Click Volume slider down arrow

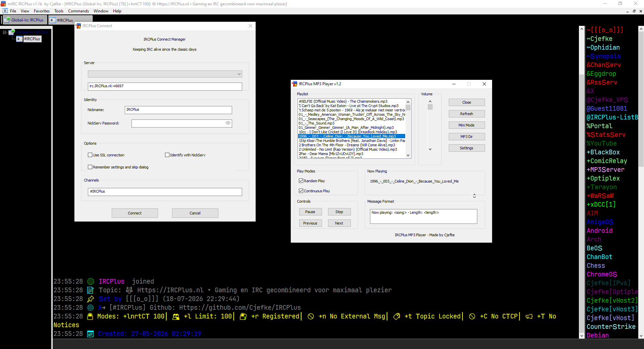[430, 149]
